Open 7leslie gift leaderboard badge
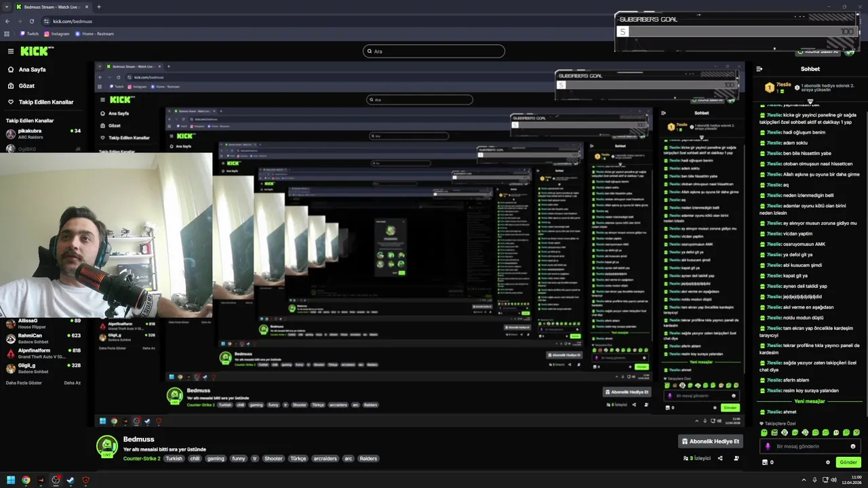Screen dimensions: 868x488 (777, 87)
